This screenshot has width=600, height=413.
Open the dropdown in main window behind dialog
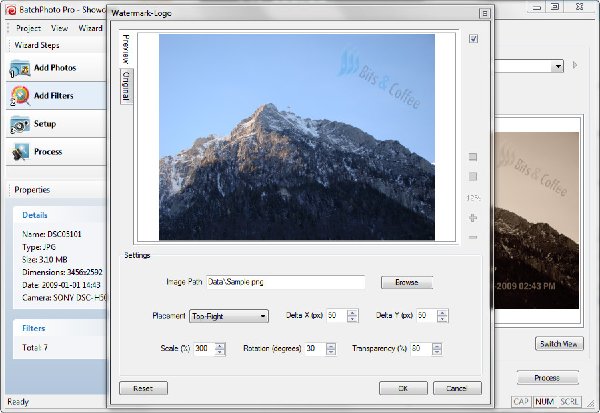(x=558, y=66)
